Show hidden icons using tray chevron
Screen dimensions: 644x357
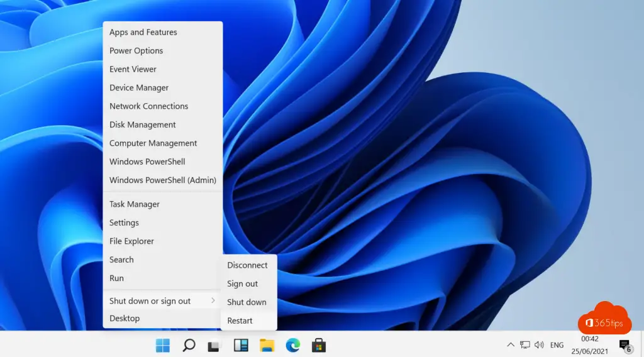(511, 345)
